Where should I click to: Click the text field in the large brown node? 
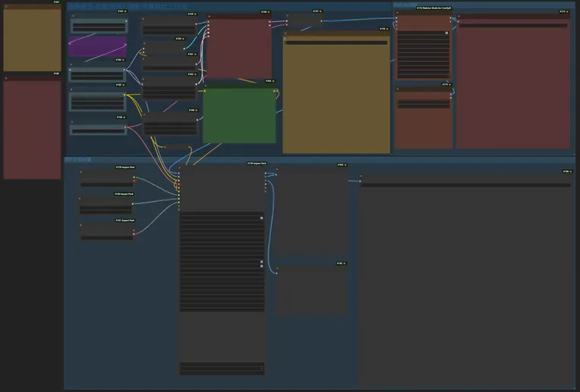[336, 42]
